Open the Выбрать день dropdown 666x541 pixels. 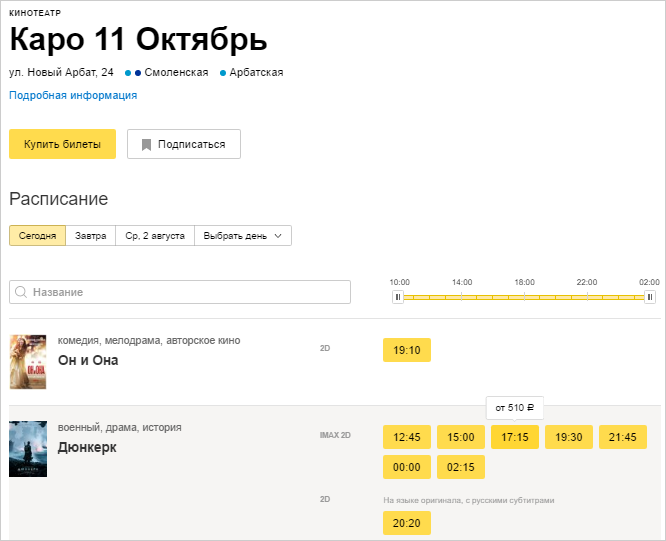tap(243, 236)
